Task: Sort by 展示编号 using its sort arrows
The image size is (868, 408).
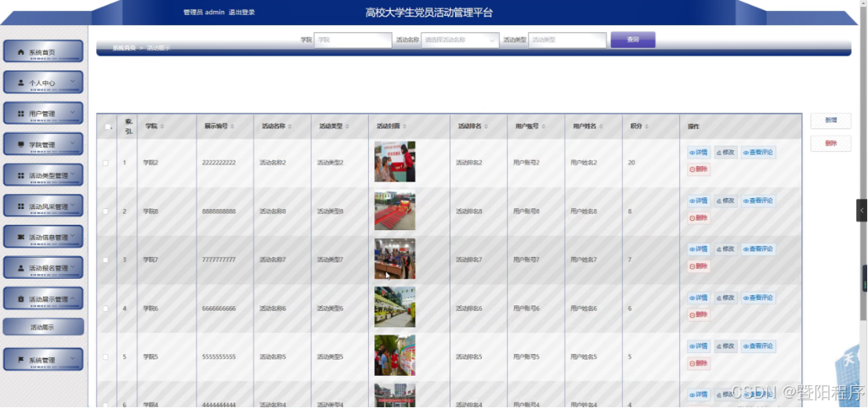Action: (x=233, y=126)
